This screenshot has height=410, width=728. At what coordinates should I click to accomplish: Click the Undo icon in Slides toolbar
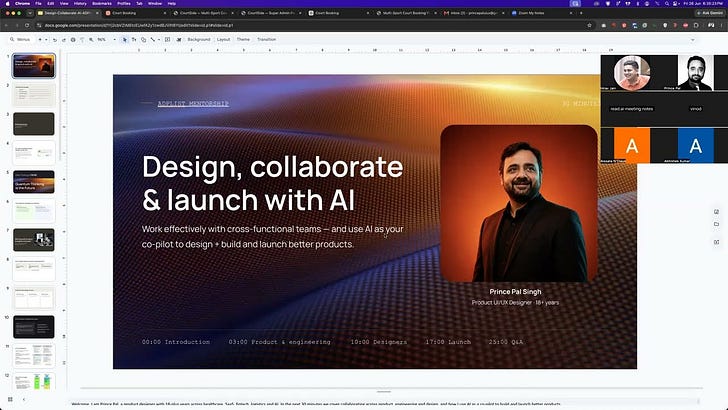point(54,40)
